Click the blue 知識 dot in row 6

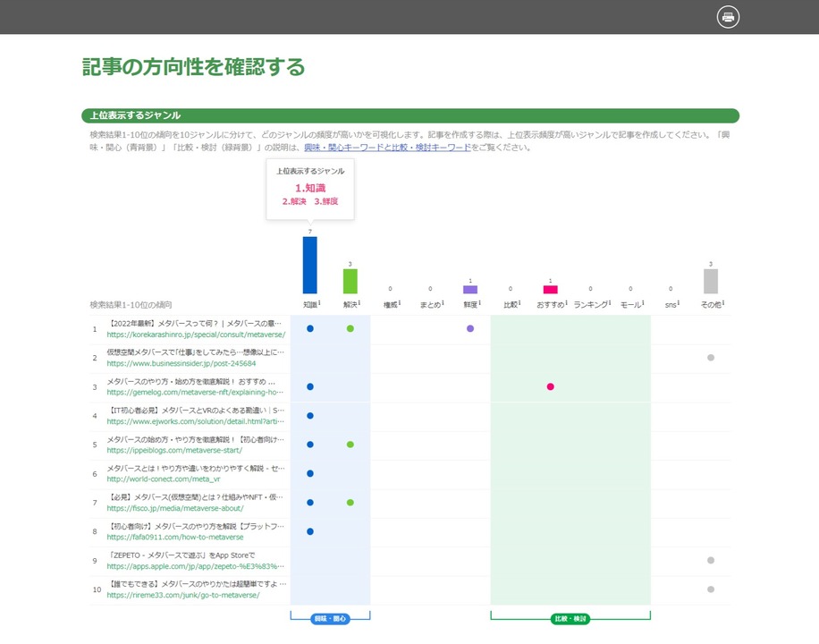pyautogui.click(x=310, y=473)
